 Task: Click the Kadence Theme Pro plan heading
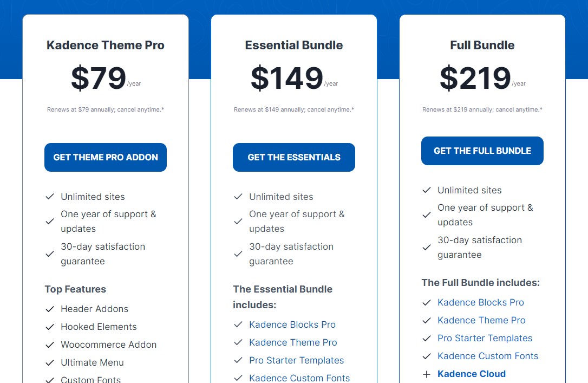pyautogui.click(x=106, y=45)
